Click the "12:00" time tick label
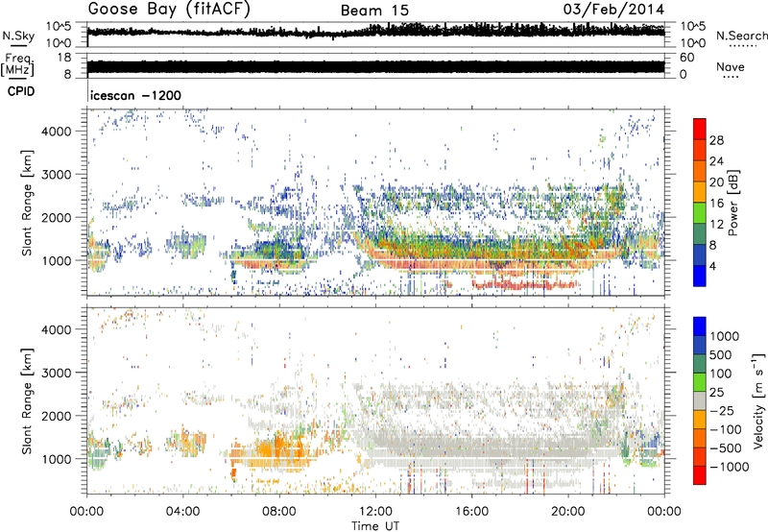Screen dimensions: 768x532 (375, 512)
